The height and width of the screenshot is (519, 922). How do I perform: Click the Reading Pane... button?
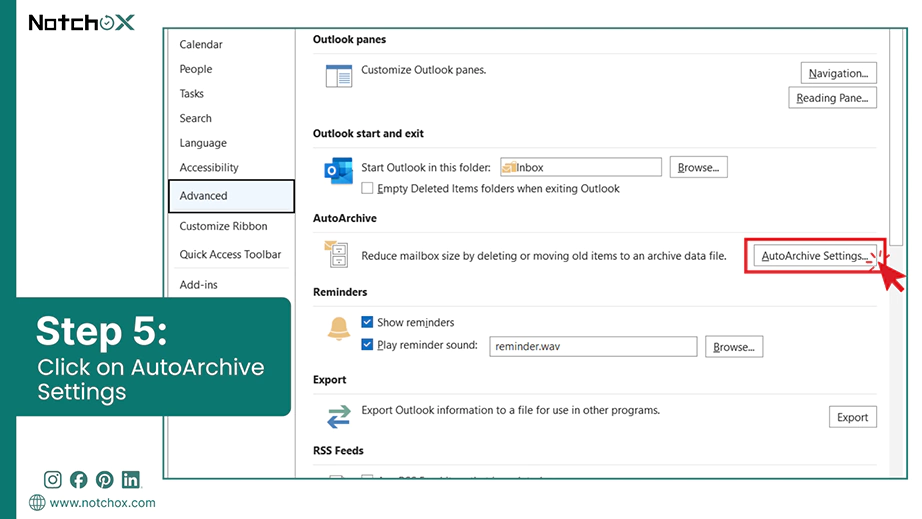point(833,98)
